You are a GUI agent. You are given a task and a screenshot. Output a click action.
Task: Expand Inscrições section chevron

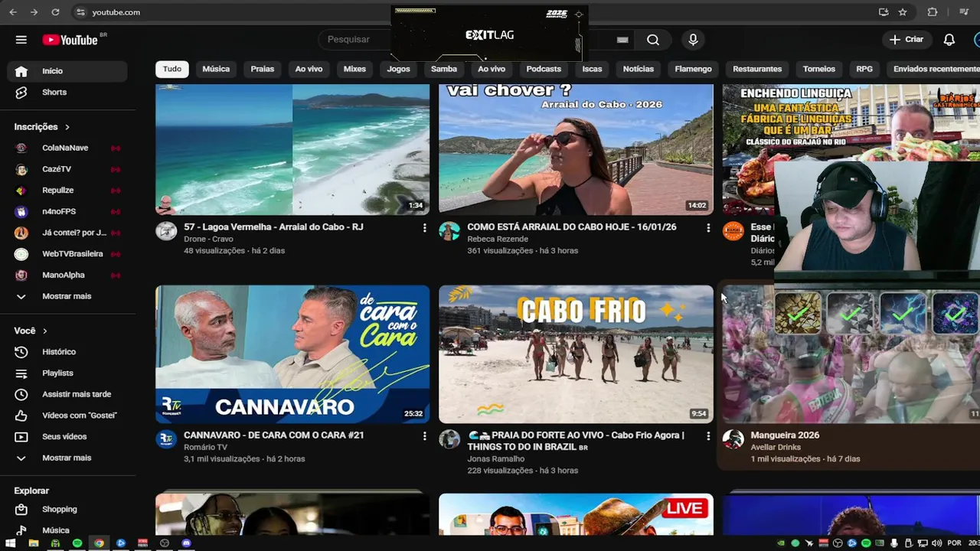pyautogui.click(x=67, y=127)
